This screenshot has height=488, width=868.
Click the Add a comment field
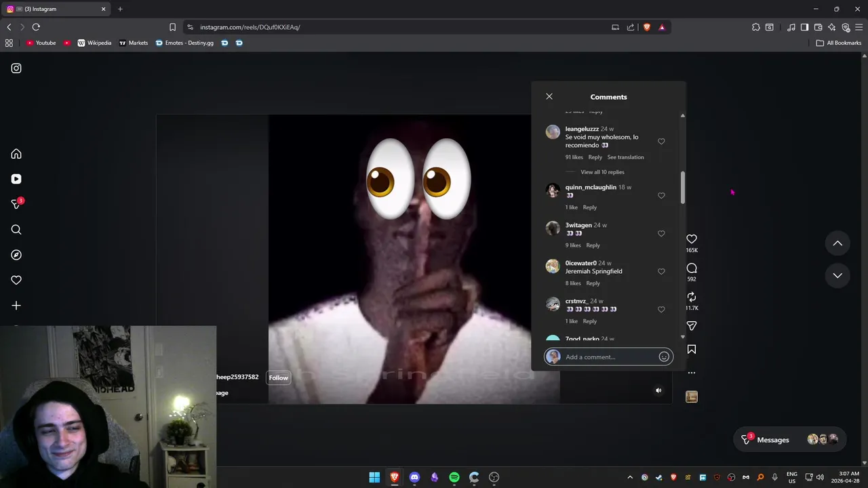coord(610,357)
